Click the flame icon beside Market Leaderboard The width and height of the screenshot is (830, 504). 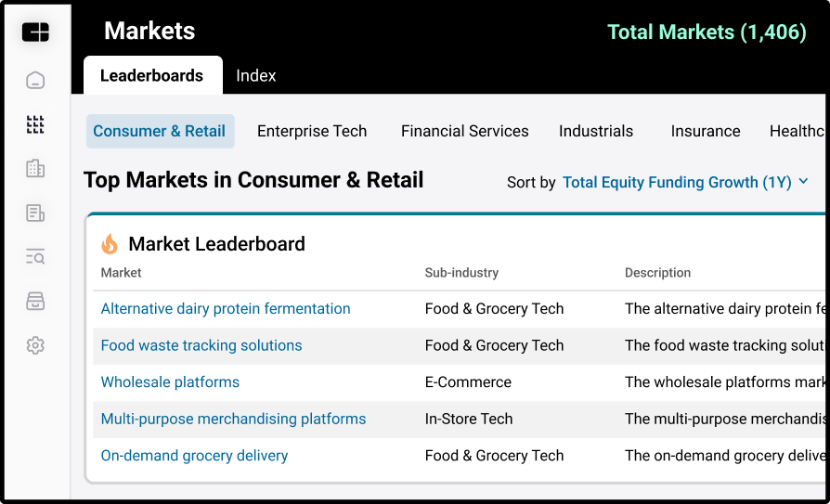click(x=110, y=243)
